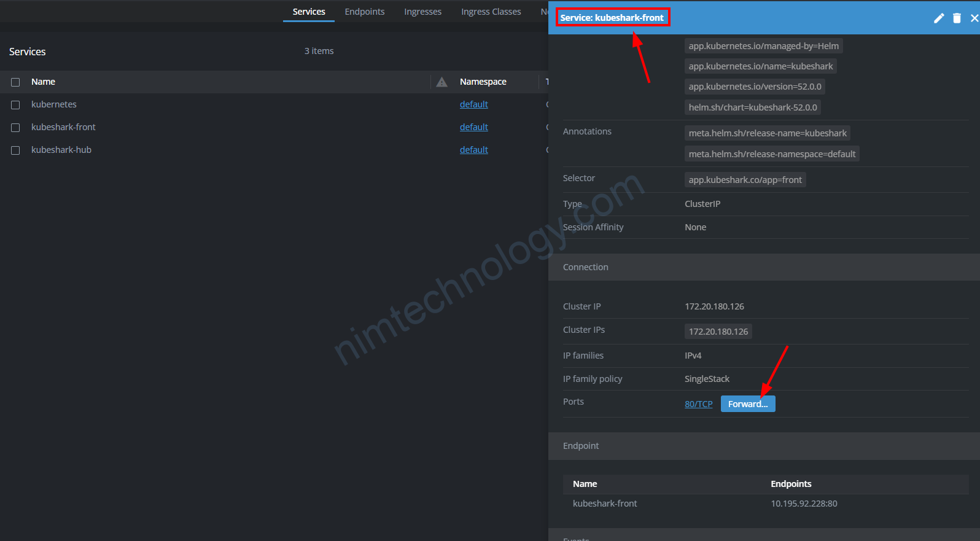
Task: Select the kubeshark-front row checkbox
Action: (15, 128)
